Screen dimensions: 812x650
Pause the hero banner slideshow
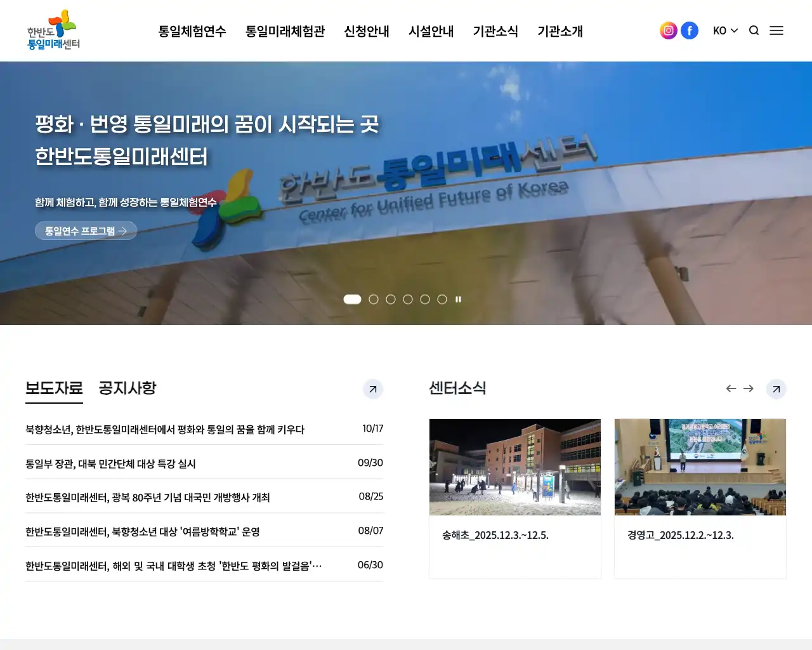pyautogui.click(x=458, y=299)
